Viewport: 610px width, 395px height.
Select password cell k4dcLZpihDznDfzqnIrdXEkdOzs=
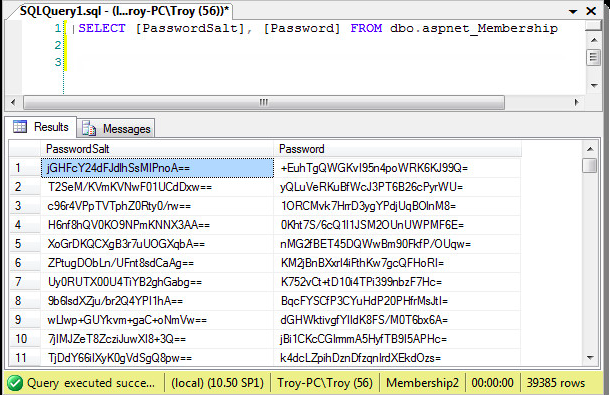(x=397, y=358)
